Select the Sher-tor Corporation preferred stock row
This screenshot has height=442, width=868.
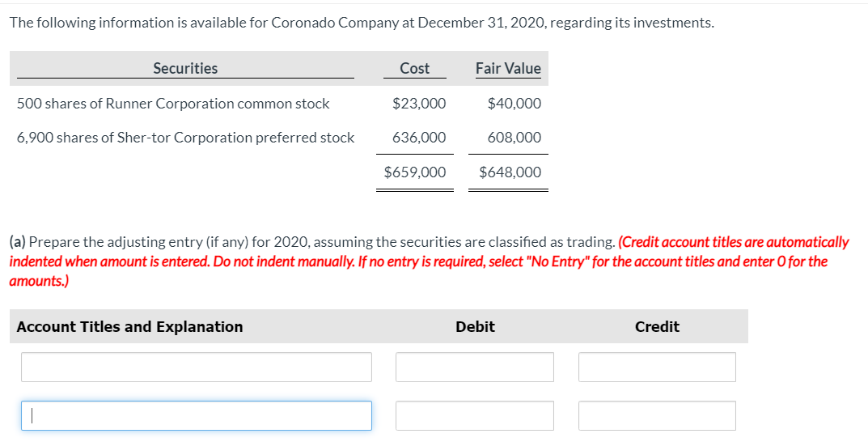point(185,138)
